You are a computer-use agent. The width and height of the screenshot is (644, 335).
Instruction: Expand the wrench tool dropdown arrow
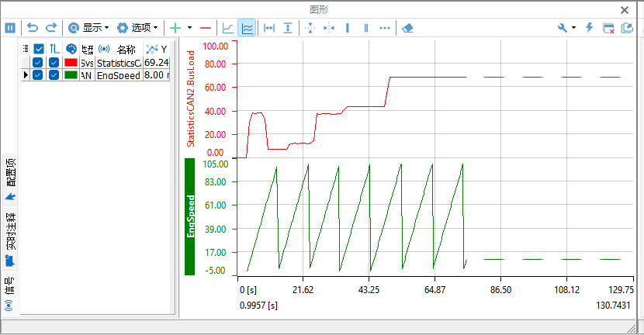[x=573, y=27]
